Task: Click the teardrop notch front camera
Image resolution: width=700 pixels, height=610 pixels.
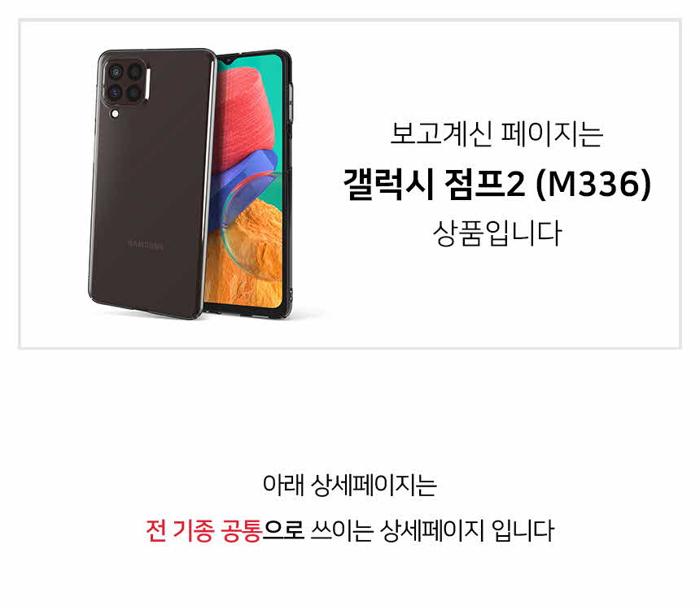Action: tap(228, 60)
